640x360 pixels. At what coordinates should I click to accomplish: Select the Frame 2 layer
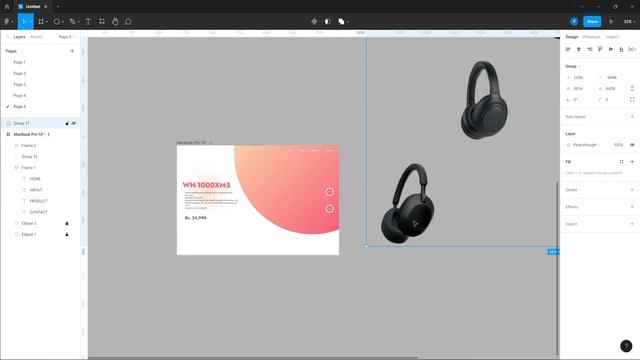(x=29, y=145)
